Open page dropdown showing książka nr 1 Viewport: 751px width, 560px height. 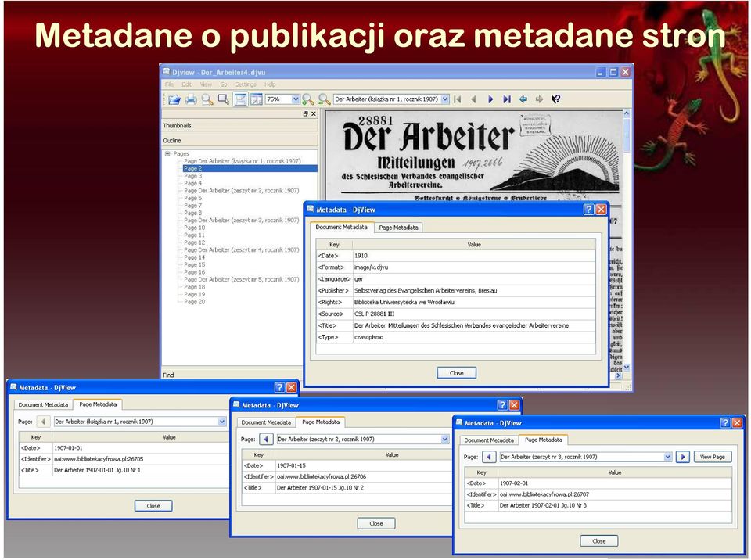[x=222, y=422]
